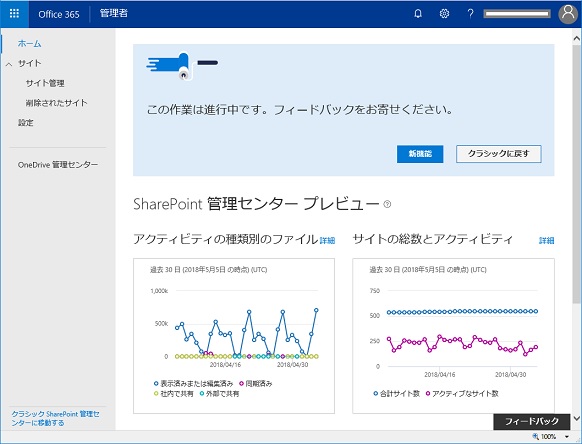
Task: Click the SharePoint 管理センター プレビュー heading
Action: (x=256, y=204)
